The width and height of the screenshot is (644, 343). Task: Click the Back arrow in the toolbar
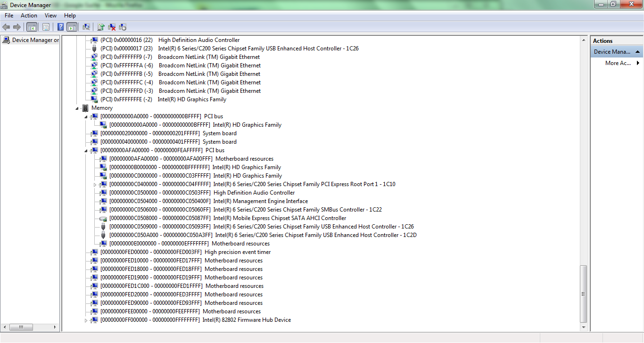[x=6, y=27]
